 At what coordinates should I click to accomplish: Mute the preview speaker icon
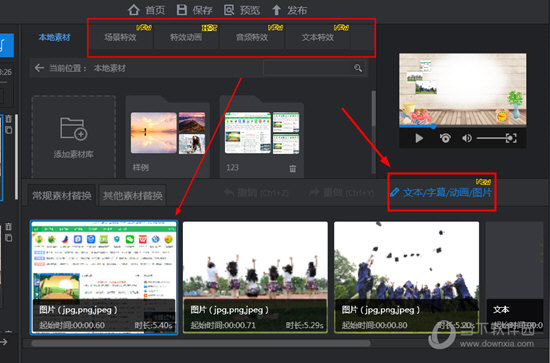[x=467, y=138]
